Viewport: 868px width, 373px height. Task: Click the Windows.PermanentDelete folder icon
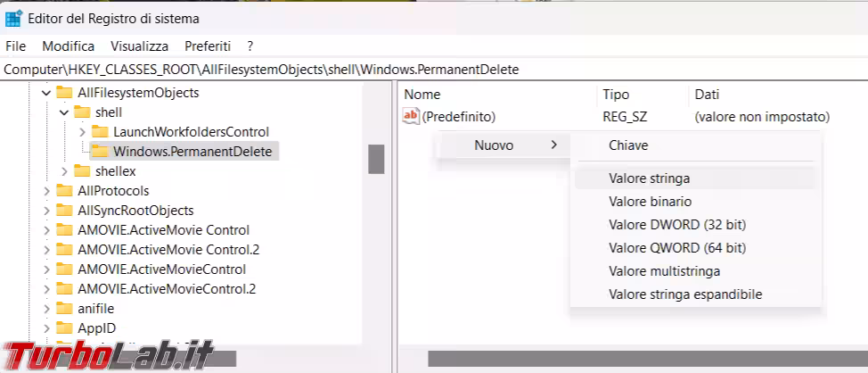pyautogui.click(x=100, y=152)
